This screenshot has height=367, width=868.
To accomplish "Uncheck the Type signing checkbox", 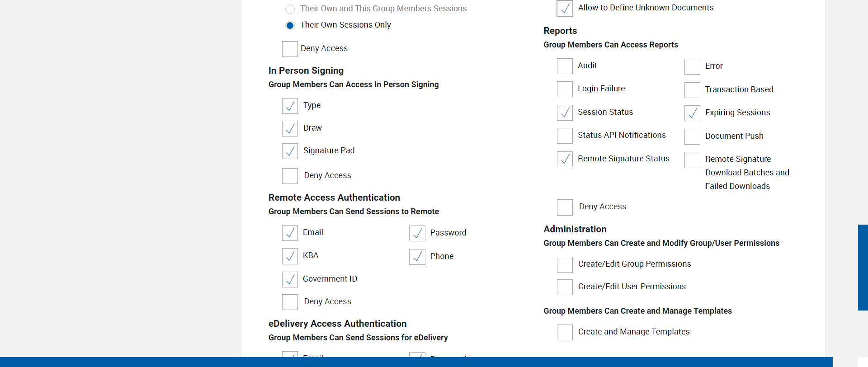I will [290, 106].
